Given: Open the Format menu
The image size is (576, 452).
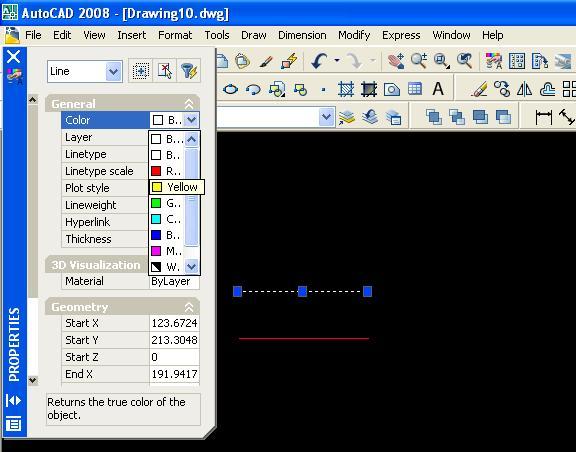Looking at the screenshot, I should pyautogui.click(x=175, y=35).
